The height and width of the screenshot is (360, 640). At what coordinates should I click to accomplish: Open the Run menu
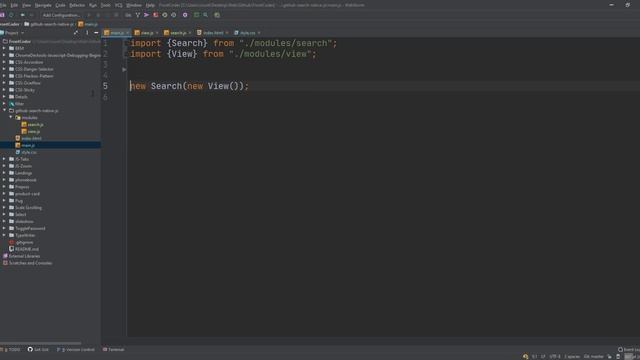[x=93, y=5]
